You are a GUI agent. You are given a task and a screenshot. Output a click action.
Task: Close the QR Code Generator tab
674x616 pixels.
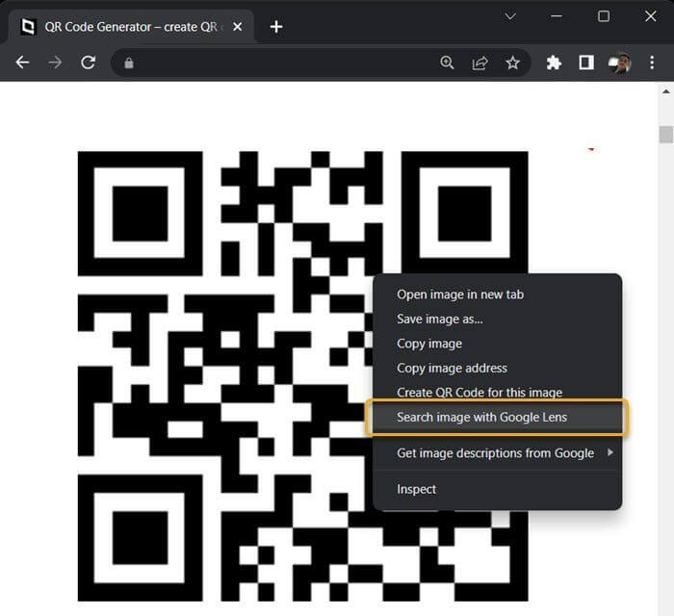[237, 27]
